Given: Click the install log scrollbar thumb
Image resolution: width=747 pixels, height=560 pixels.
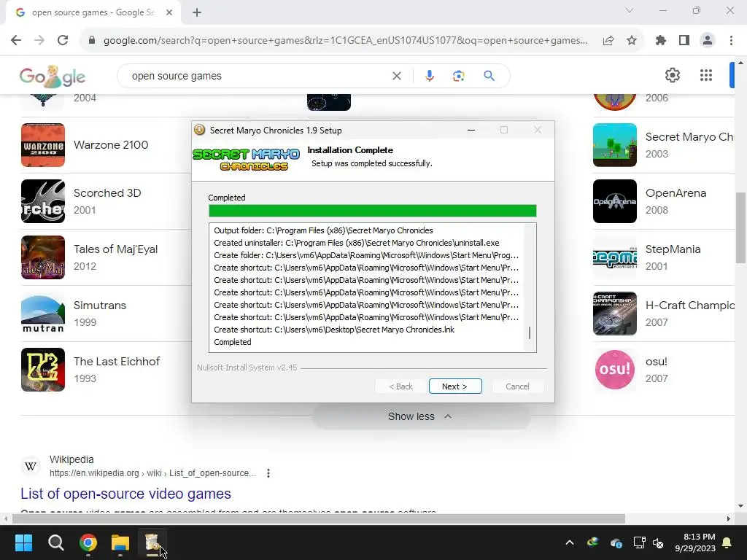Looking at the screenshot, I should coord(530,332).
